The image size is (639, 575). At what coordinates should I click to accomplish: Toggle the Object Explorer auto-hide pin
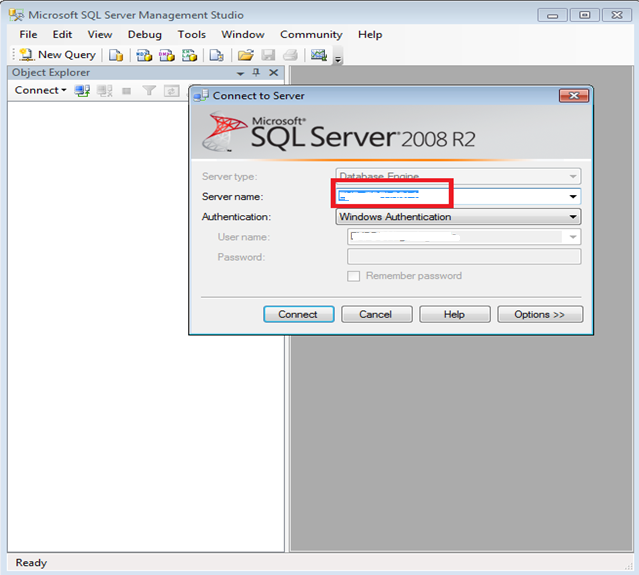tap(256, 73)
